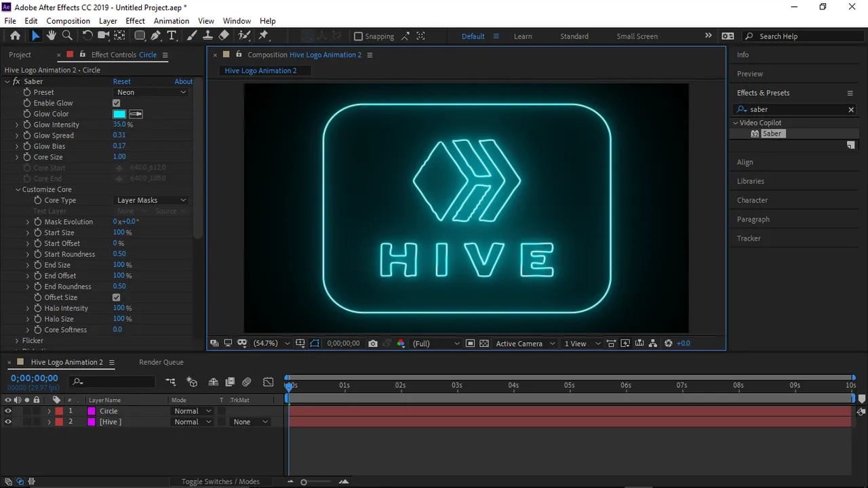Select the Pen tool

pyautogui.click(x=156, y=36)
